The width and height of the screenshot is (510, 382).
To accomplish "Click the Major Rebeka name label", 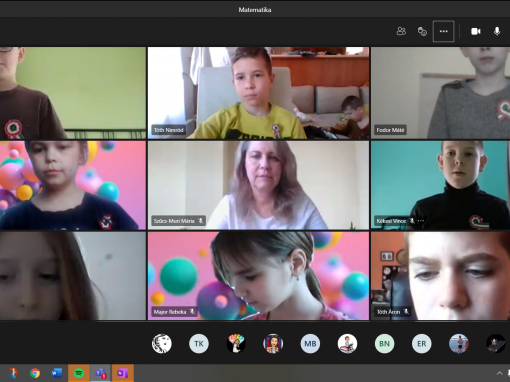I will pyautogui.click(x=170, y=312).
